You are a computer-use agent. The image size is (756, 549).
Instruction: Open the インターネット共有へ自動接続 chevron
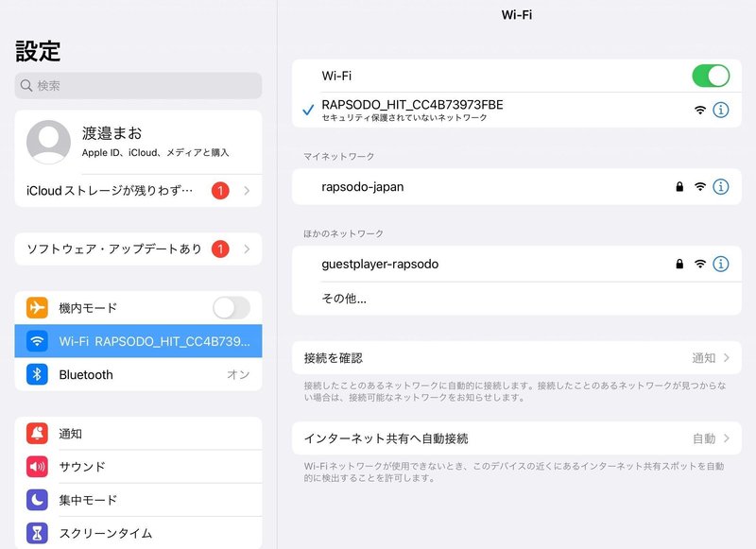tap(727, 438)
